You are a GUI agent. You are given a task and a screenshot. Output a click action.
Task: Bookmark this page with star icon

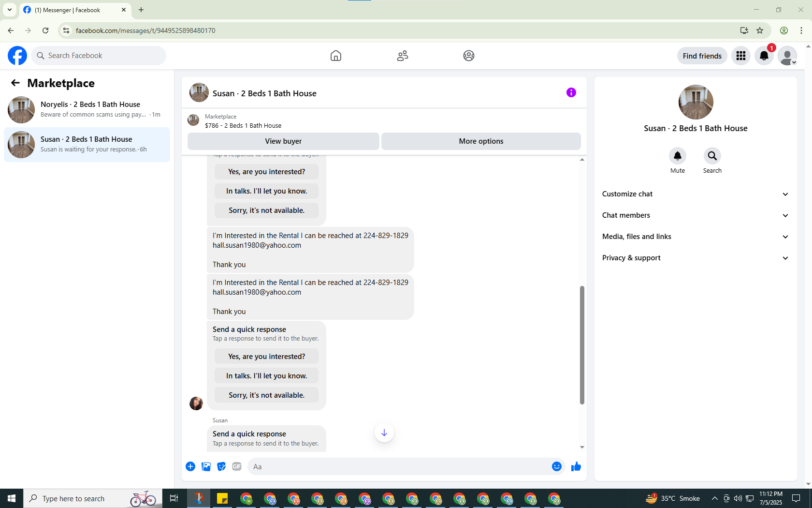click(760, 30)
